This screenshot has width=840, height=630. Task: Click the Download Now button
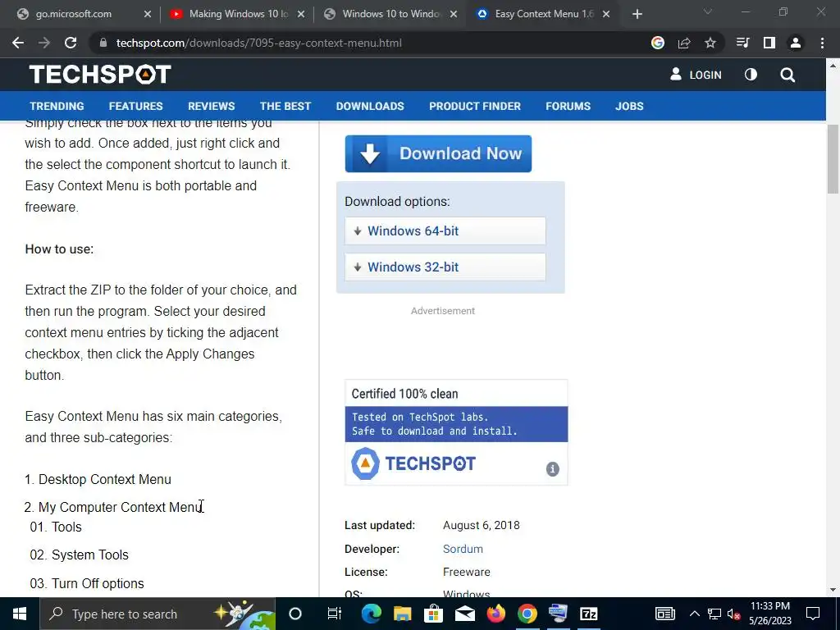click(x=438, y=153)
